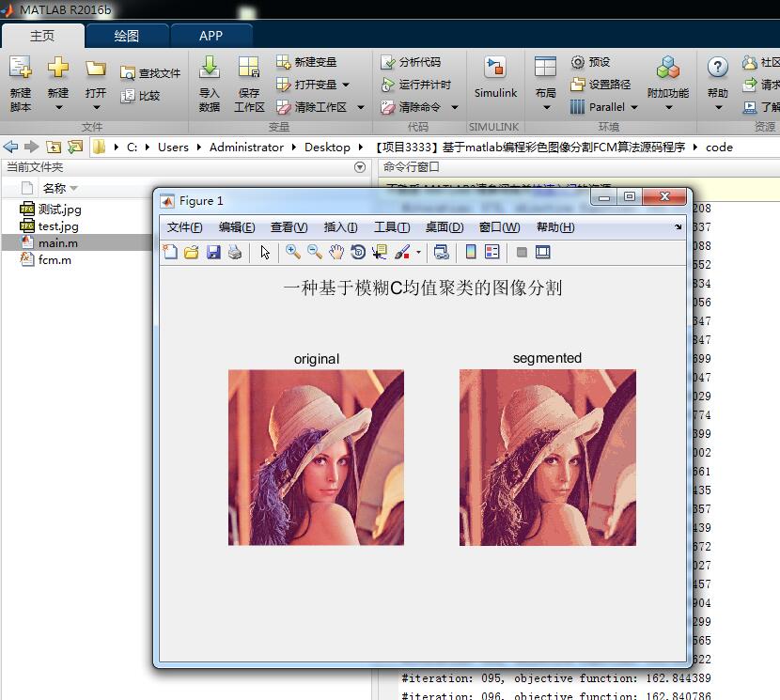
Task: Click Users in folder path
Action: pos(173,148)
